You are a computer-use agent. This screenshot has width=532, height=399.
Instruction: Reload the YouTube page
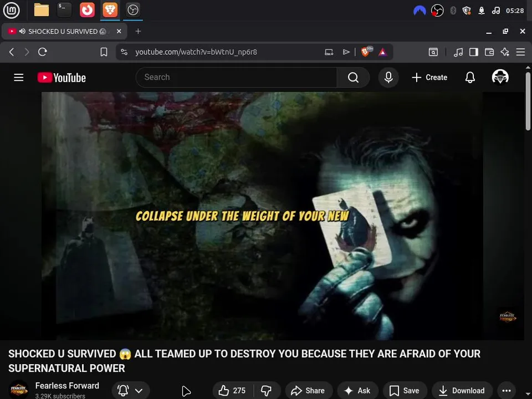tap(43, 52)
